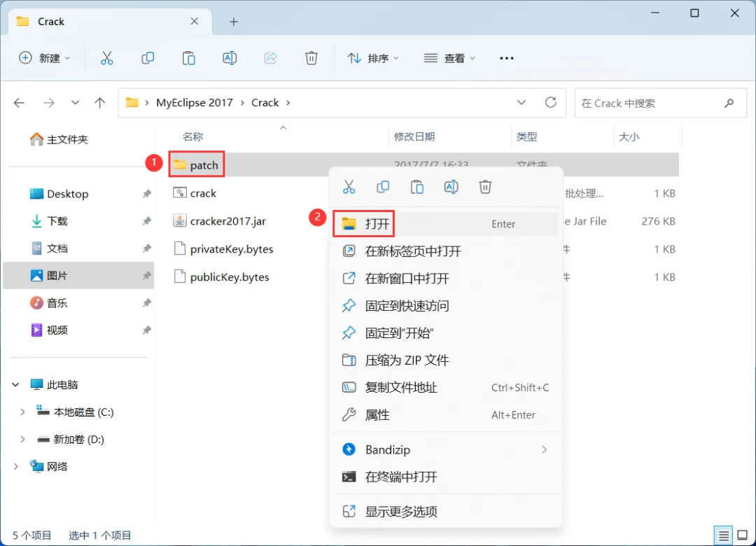
Task: Open recent locations dropdown arrow
Action: pos(75,103)
